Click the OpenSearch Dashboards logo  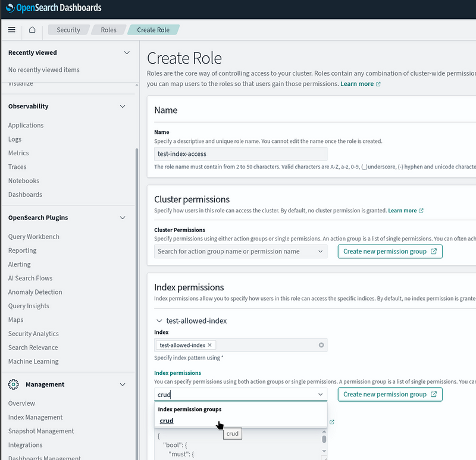pyautogui.click(x=54, y=8)
